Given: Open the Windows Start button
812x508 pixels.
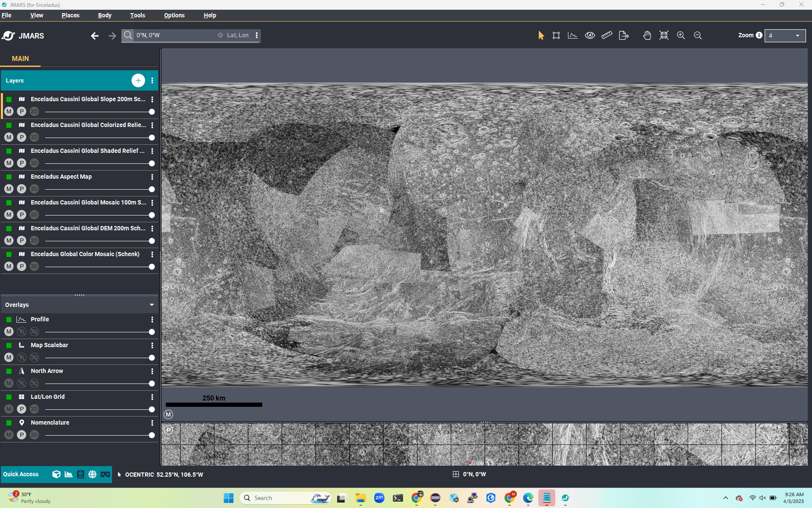Looking at the screenshot, I should 228,498.
